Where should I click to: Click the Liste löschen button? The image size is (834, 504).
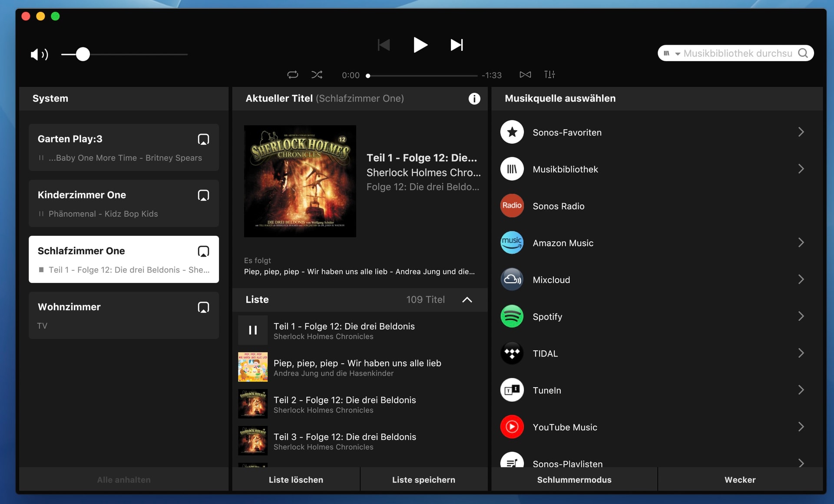click(296, 480)
